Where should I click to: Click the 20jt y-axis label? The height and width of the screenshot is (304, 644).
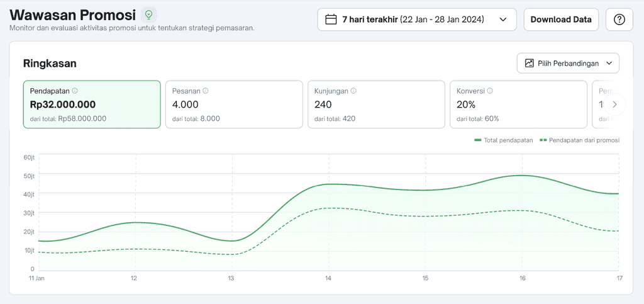click(29, 232)
